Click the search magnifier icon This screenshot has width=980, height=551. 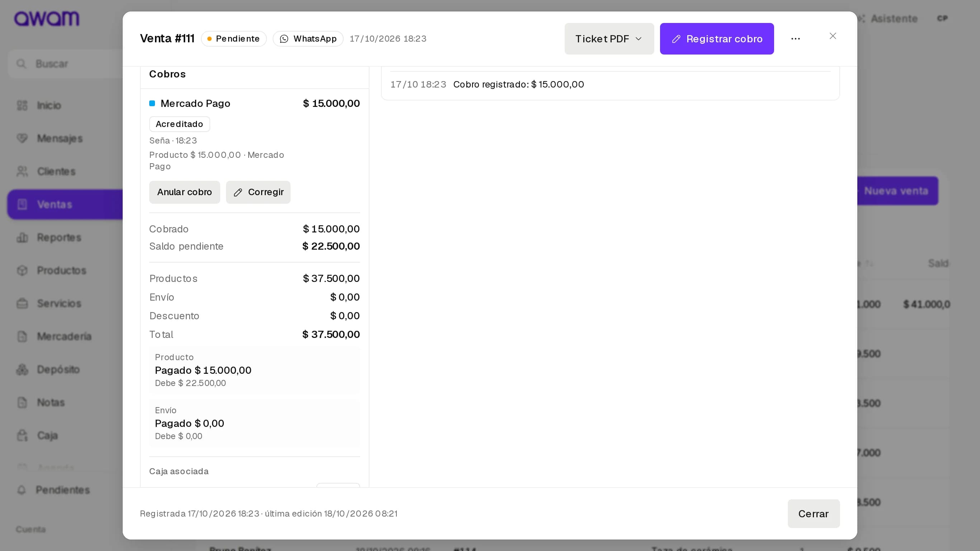[x=21, y=64]
